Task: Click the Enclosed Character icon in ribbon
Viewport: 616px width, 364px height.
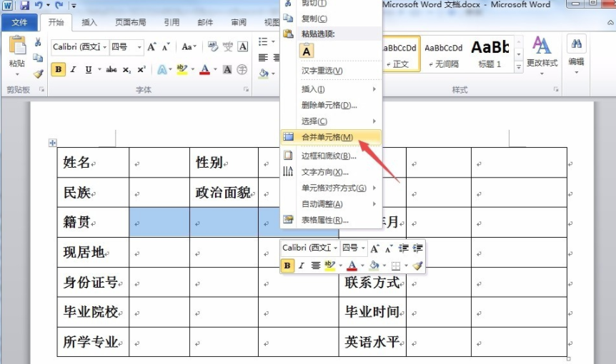Action: [x=242, y=70]
